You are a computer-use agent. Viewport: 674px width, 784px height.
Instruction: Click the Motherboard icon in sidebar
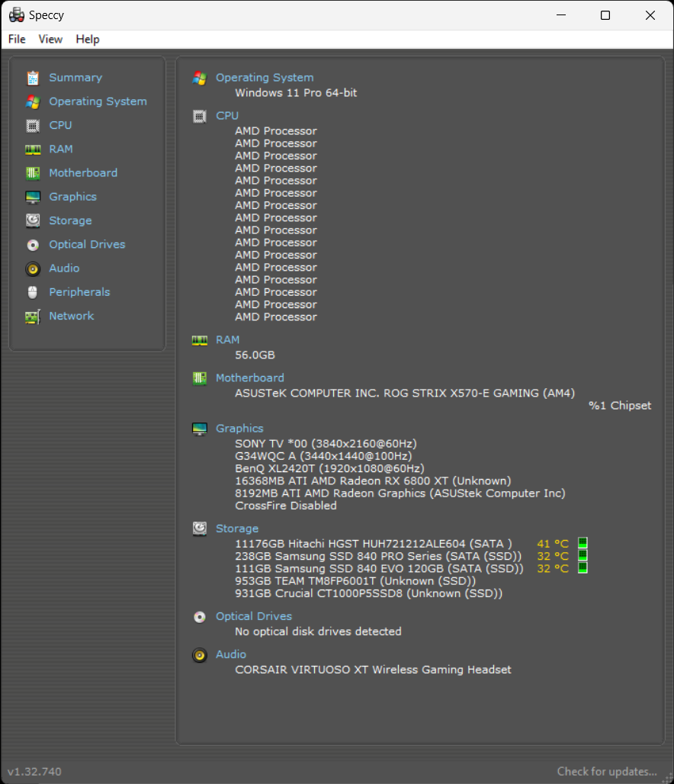(x=33, y=173)
